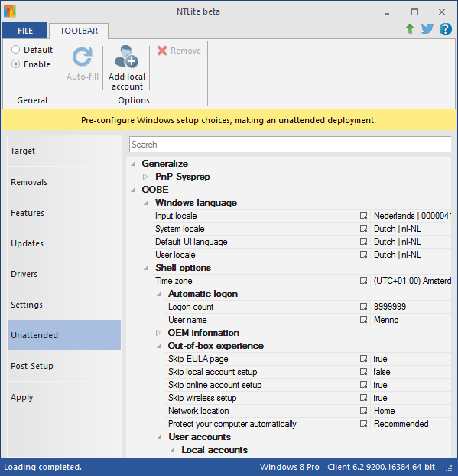Click edit icon beside Time zone
Viewport: 458px width, 476px height.
tap(363, 281)
